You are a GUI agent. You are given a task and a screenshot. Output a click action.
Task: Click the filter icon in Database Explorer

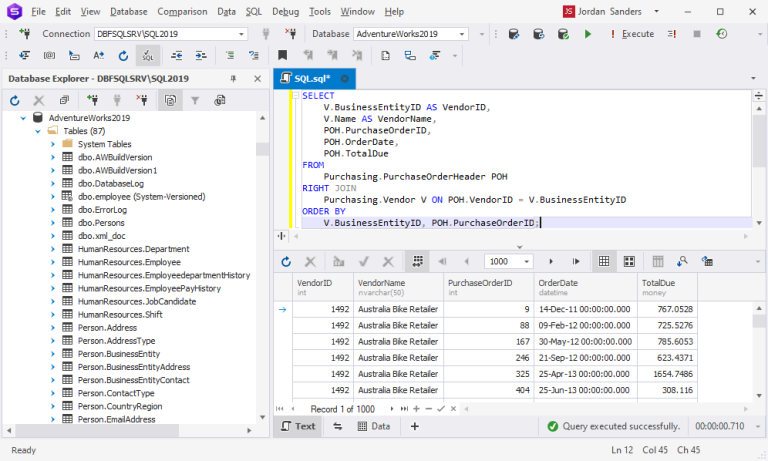click(195, 100)
